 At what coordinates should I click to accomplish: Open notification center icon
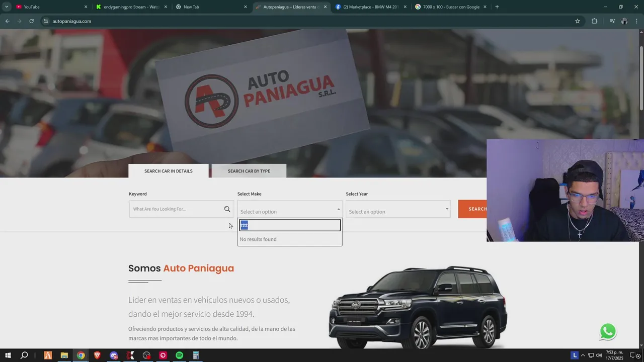click(x=633, y=355)
